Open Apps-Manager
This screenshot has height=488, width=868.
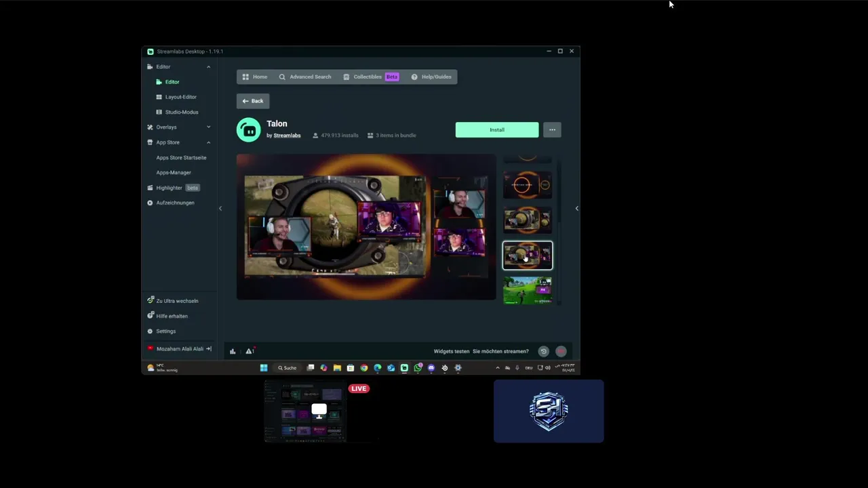pyautogui.click(x=174, y=173)
